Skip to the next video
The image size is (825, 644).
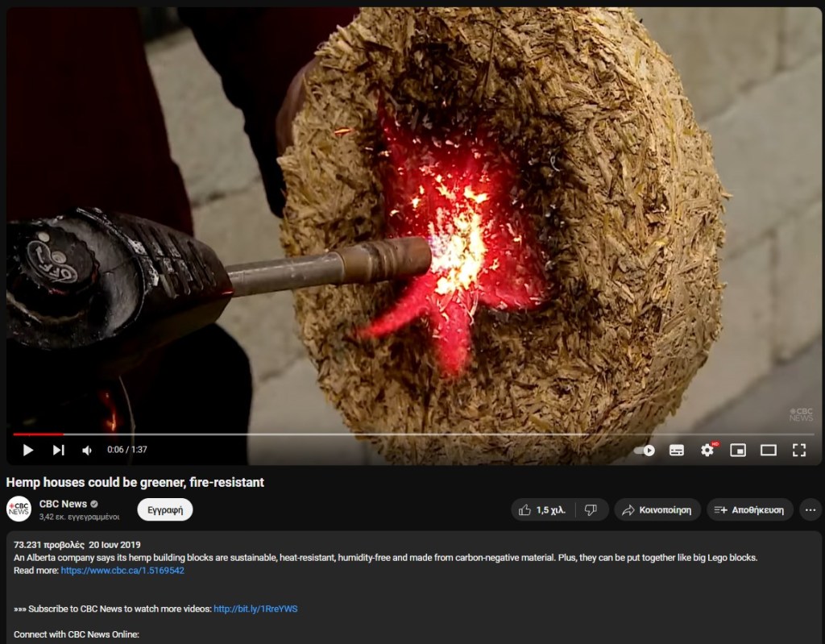coord(58,450)
